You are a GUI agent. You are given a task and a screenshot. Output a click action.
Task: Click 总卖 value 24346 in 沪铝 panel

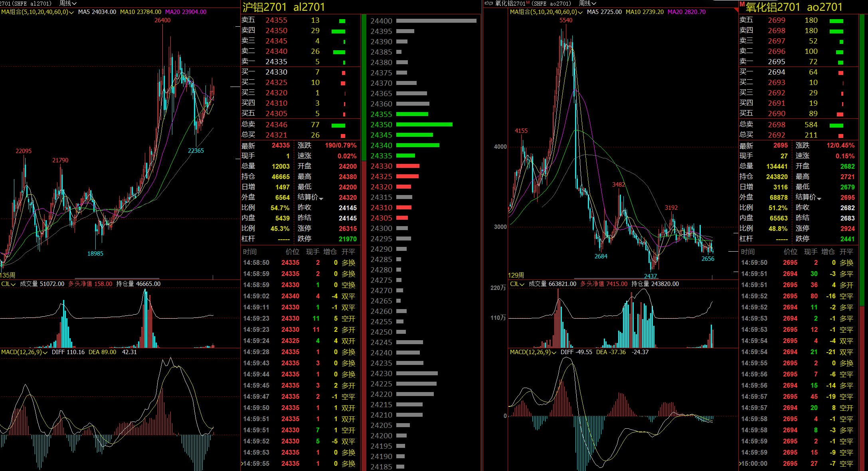click(x=277, y=125)
